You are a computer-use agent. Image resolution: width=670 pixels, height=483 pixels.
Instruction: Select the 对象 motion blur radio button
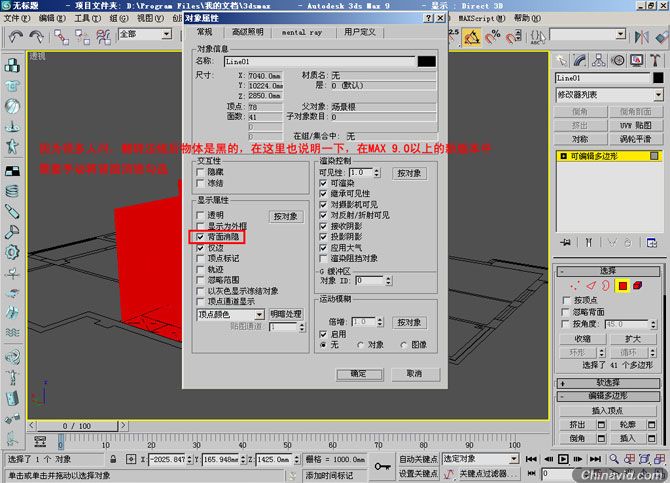[x=360, y=345]
